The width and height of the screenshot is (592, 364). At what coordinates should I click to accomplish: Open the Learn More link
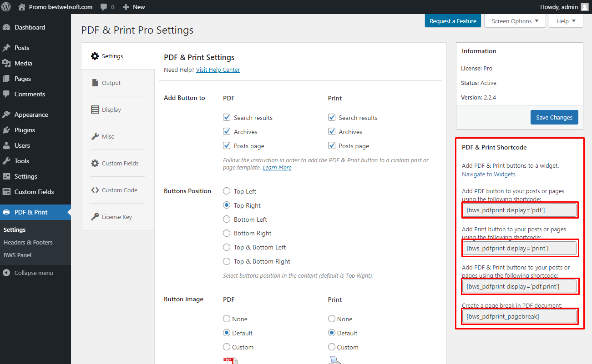[x=277, y=167]
